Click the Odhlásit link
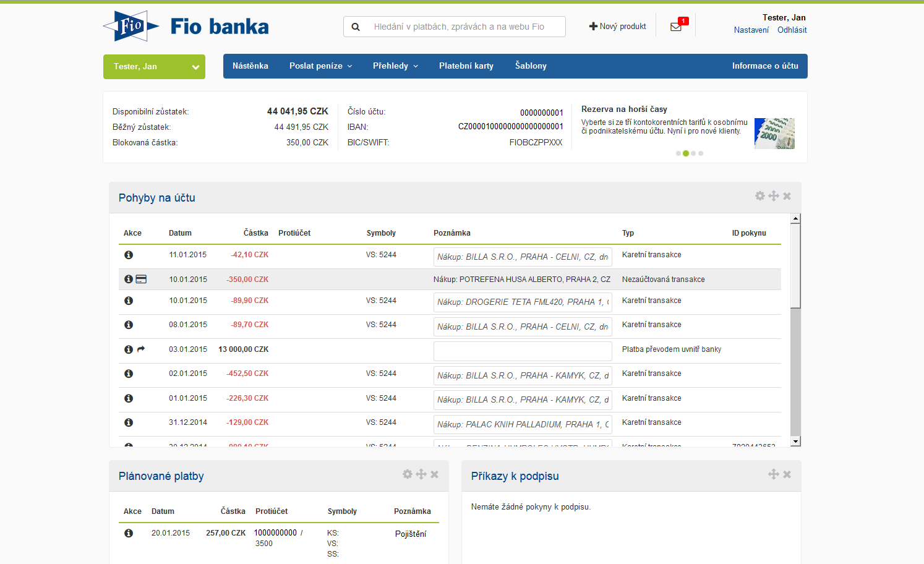The image size is (924, 564). (792, 30)
